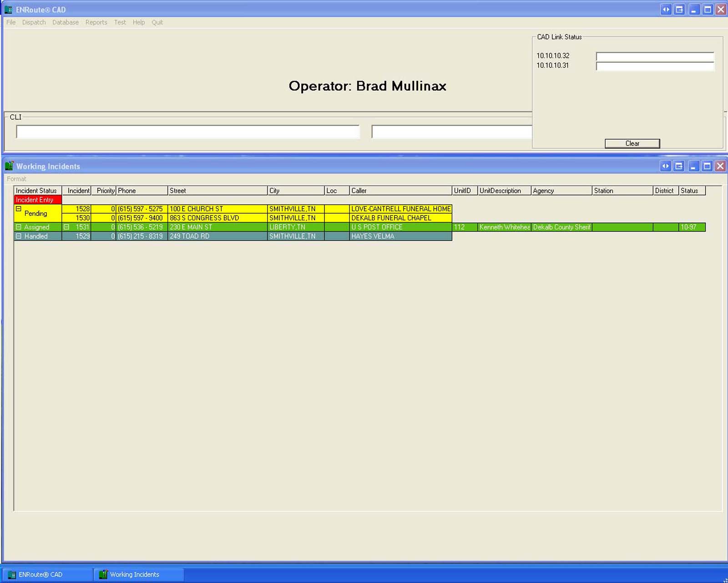Click Working Incidents window dock icon
The height and width of the screenshot is (583, 728).
point(679,166)
